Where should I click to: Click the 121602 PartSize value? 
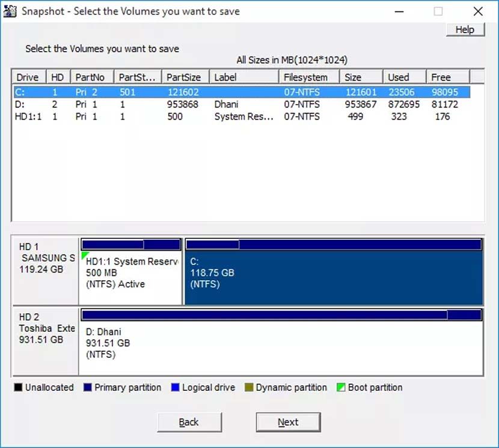[183, 92]
